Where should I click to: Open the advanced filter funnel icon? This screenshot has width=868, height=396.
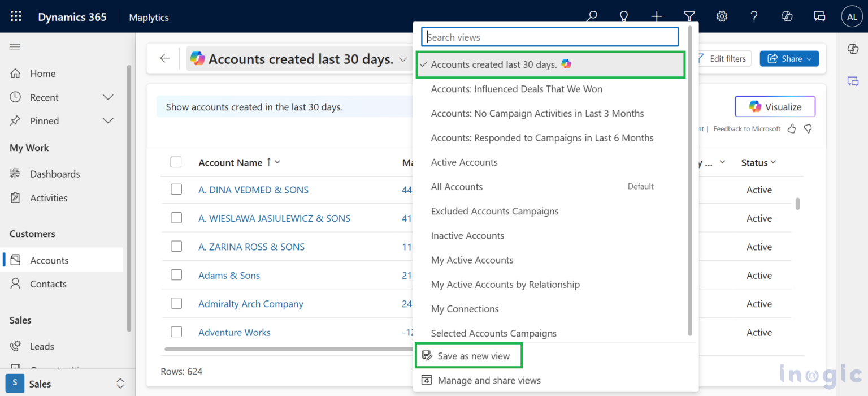[689, 16]
